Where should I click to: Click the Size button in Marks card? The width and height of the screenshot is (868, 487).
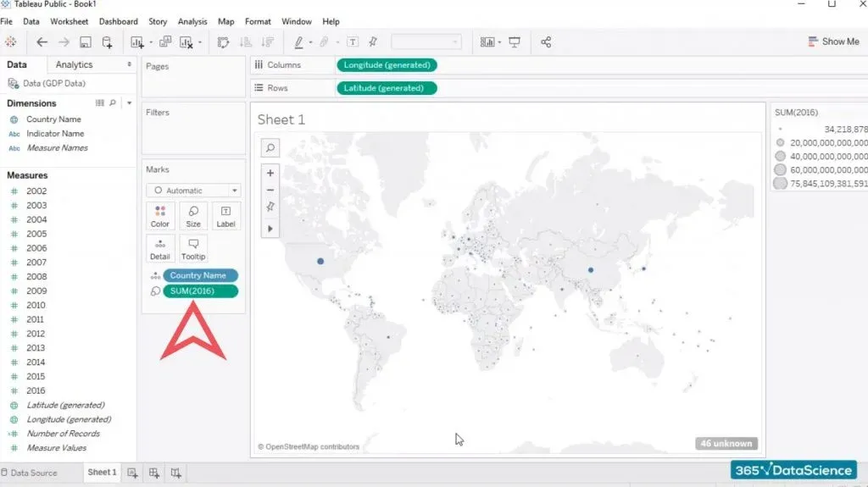(x=193, y=216)
